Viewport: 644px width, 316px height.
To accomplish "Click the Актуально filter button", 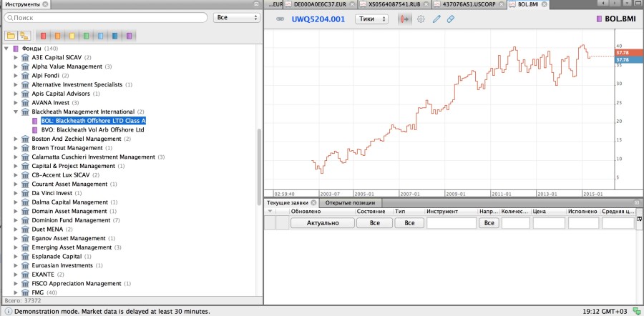I will point(323,223).
